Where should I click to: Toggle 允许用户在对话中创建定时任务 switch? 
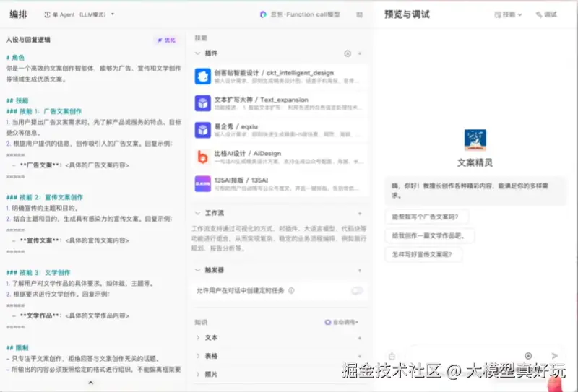(x=357, y=291)
